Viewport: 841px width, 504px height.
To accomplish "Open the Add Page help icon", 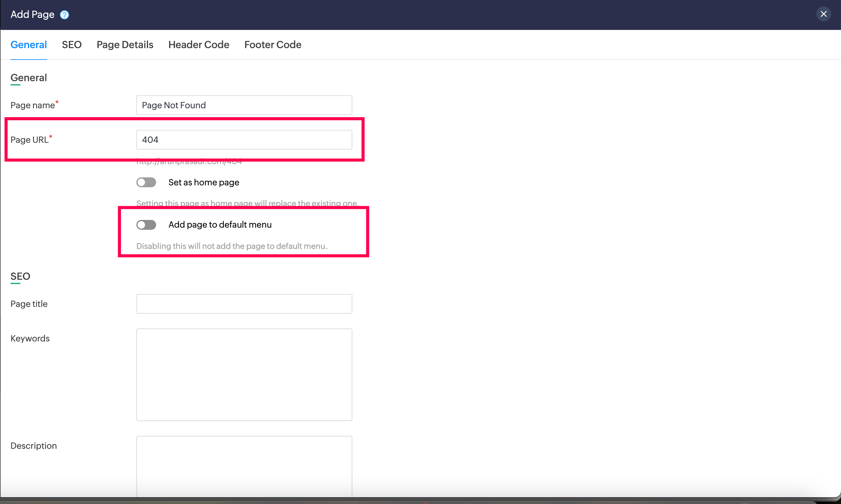I will coord(64,14).
